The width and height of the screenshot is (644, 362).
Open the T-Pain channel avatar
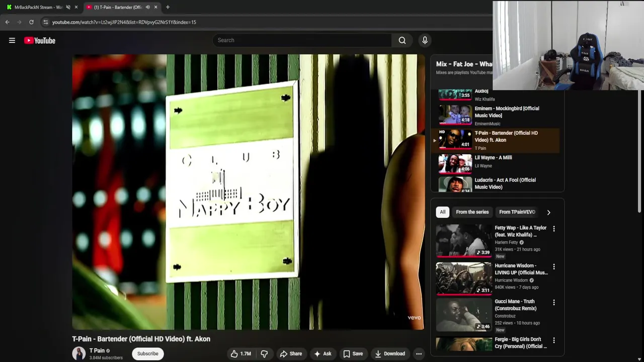click(x=79, y=353)
